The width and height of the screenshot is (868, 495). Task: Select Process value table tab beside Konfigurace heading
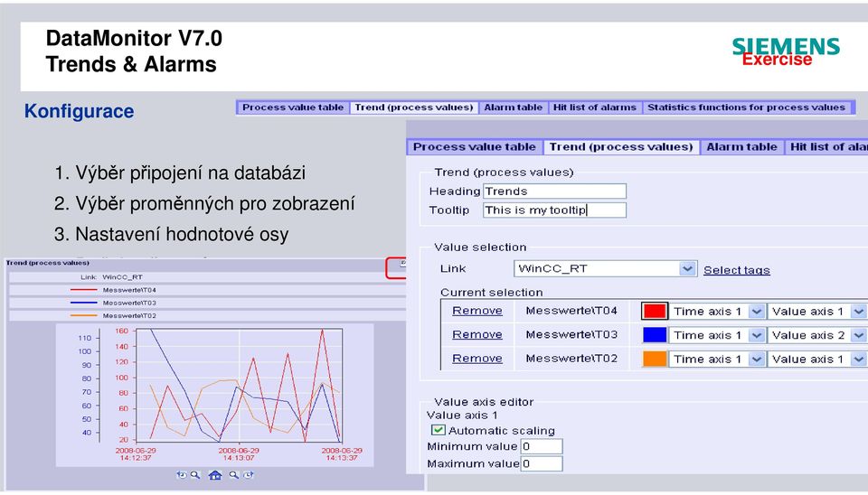(x=293, y=107)
